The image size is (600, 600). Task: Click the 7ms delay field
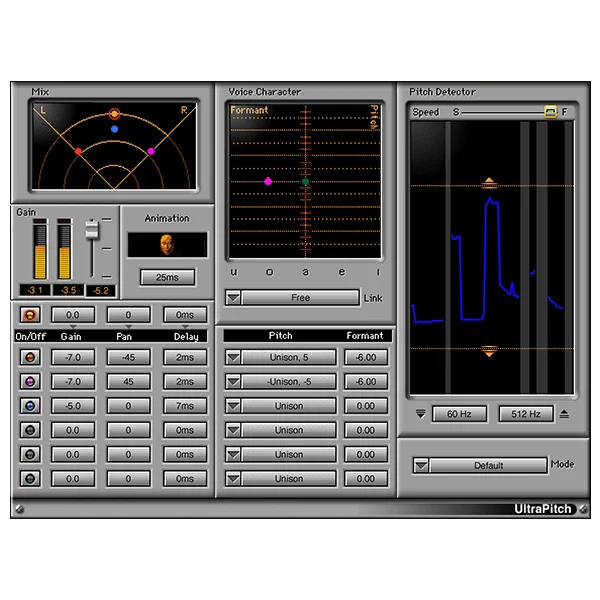(185, 406)
